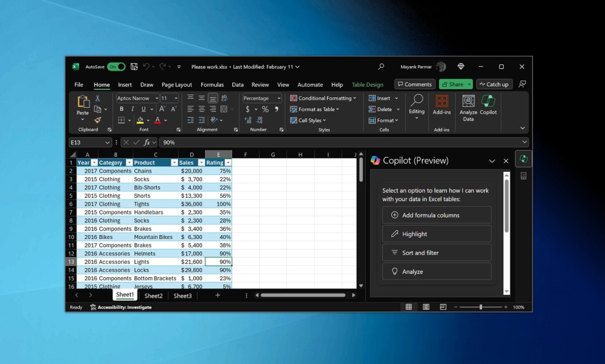Viewport: 605px width, 364px height.
Task: Switch to Page Layout view in status bar
Action: click(x=426, y=307)
